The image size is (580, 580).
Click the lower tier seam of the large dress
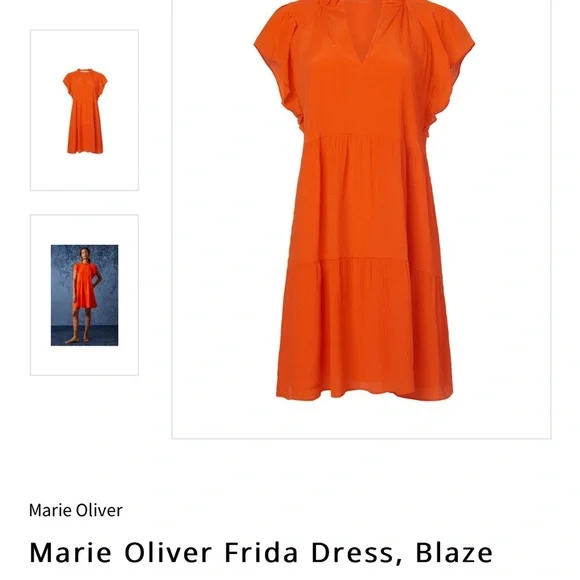tap(364, 262)
